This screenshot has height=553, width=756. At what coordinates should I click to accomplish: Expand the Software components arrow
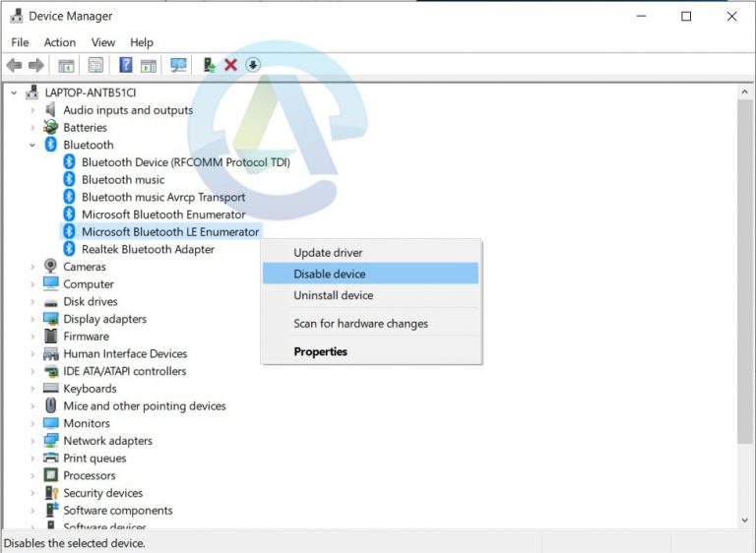coord(32,510)
